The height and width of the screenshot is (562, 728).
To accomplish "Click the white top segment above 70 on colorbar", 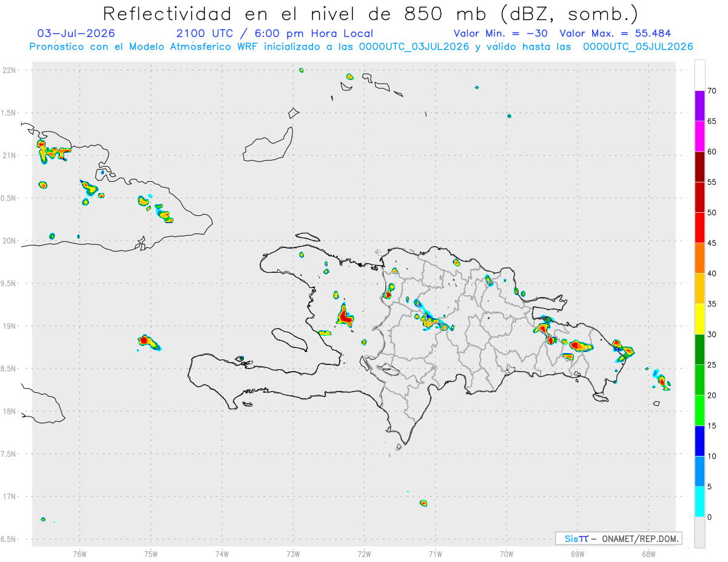I will [699, 75].
